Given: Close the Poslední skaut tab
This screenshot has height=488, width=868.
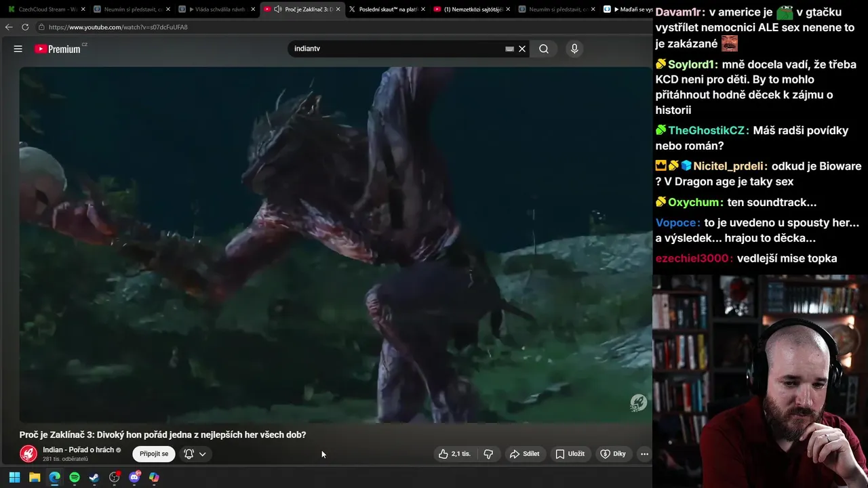Looking at the screenshot, I should pos(422,9).
